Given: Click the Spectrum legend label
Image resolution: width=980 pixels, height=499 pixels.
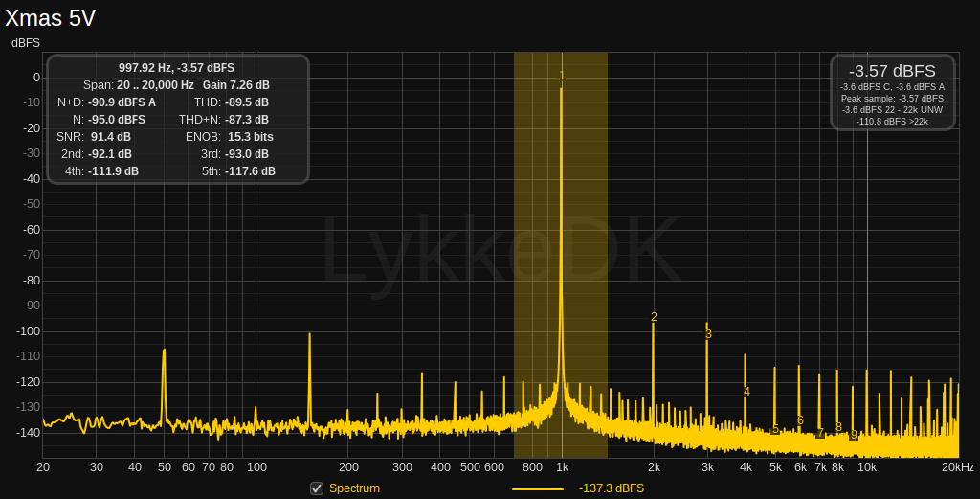Looking at the screenshot, I should click(354, 488).
